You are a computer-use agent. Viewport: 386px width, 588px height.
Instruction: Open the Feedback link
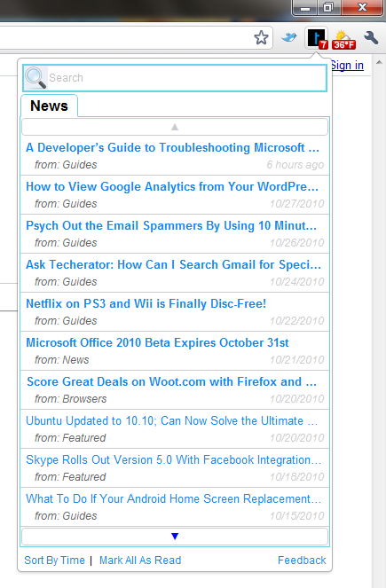point(302,561)
